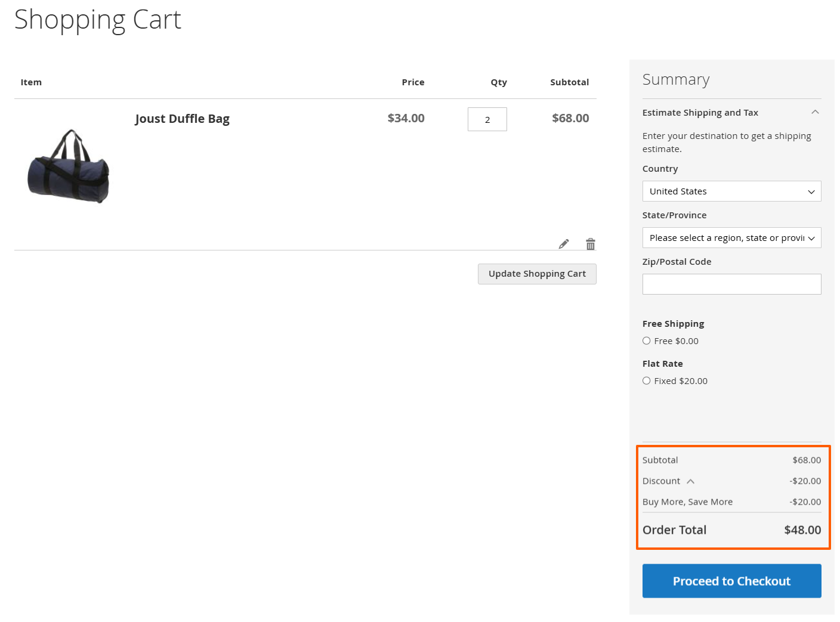Collapse the Discount breakdown chevron

(690, 481)
